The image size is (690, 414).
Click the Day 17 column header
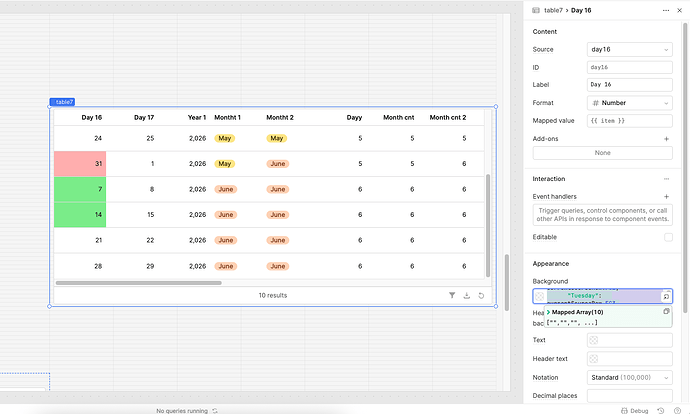pyautogui.click(x=144, y=117)
